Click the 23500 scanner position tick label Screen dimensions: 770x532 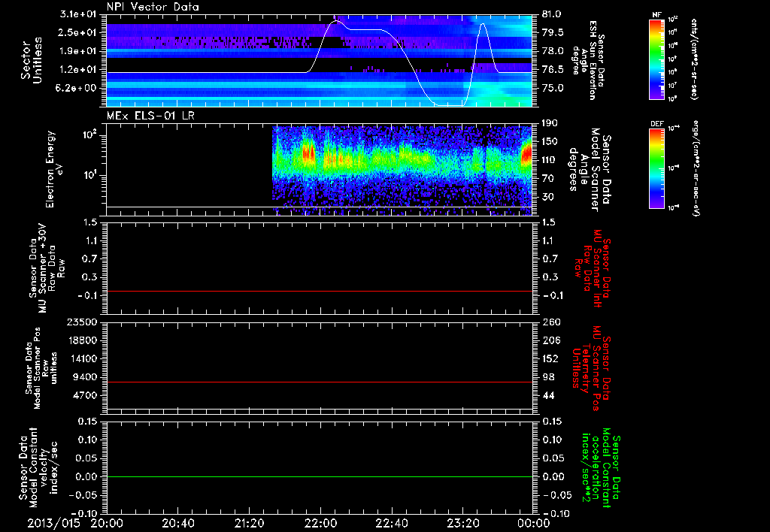click(x=82, y=322)
